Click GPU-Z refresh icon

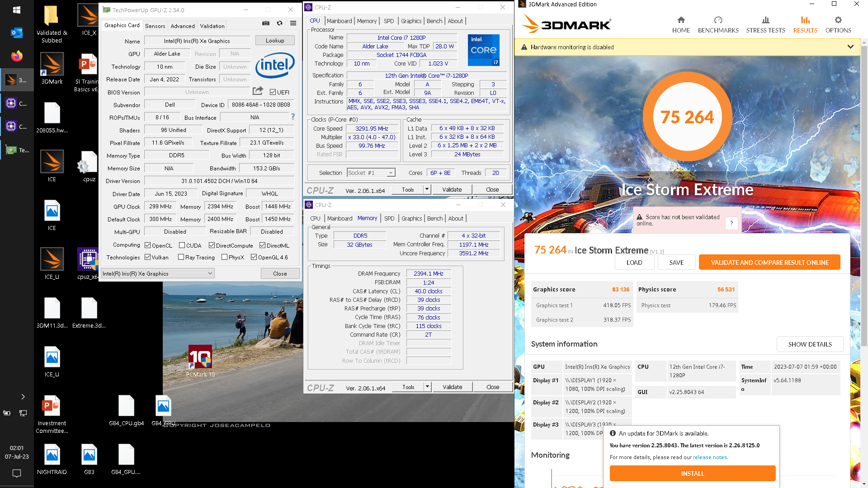279,23
